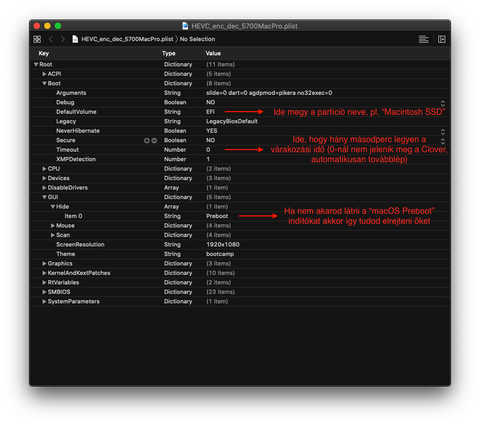Screen dimensions: 480x425
Task: Select the Timeout key
Action: 67,150
